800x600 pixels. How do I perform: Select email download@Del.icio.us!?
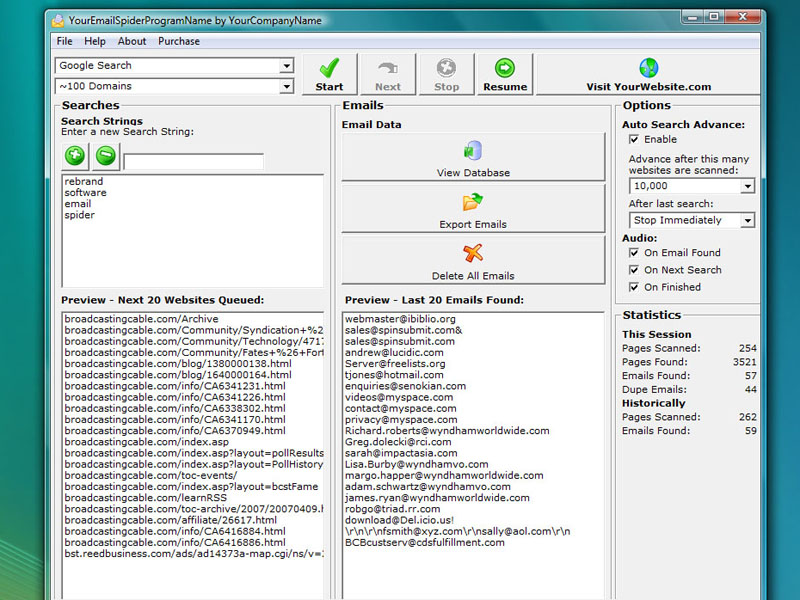pos(399,520)
